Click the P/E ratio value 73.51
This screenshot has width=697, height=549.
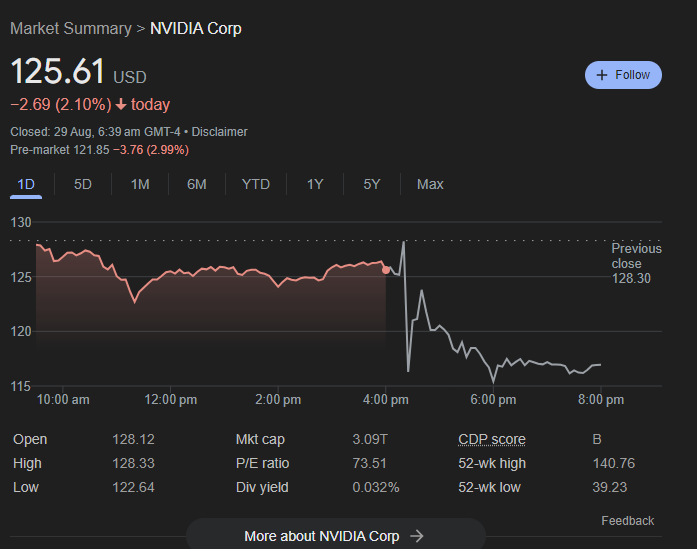(369, 463)
